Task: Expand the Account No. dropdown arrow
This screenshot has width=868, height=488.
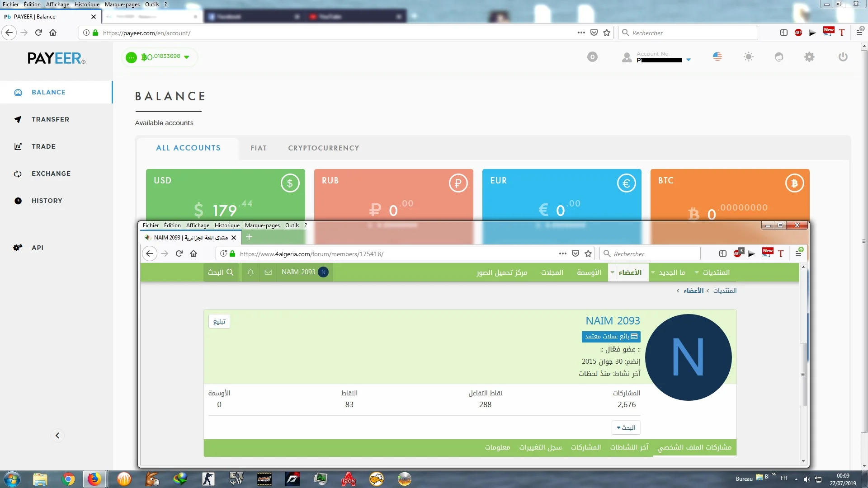Action: (x=689, y=60)
